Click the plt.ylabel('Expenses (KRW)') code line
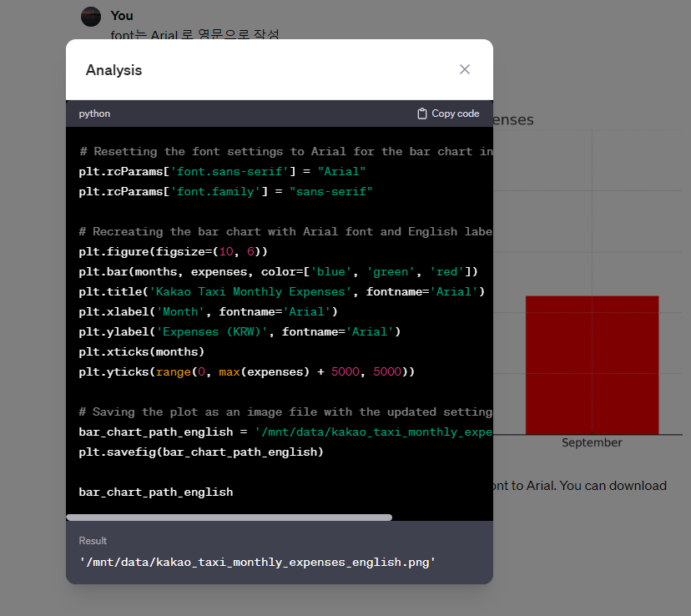The width and height of the screenshot is (691, 616). coord(240,332)
